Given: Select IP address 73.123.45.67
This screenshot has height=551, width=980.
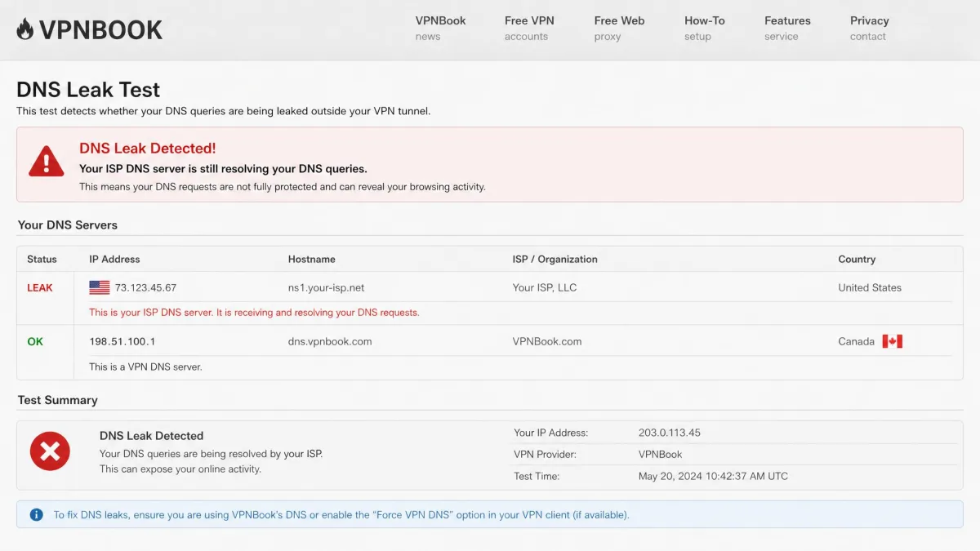Looking at the screenshot, I should [x=145, y=288].
